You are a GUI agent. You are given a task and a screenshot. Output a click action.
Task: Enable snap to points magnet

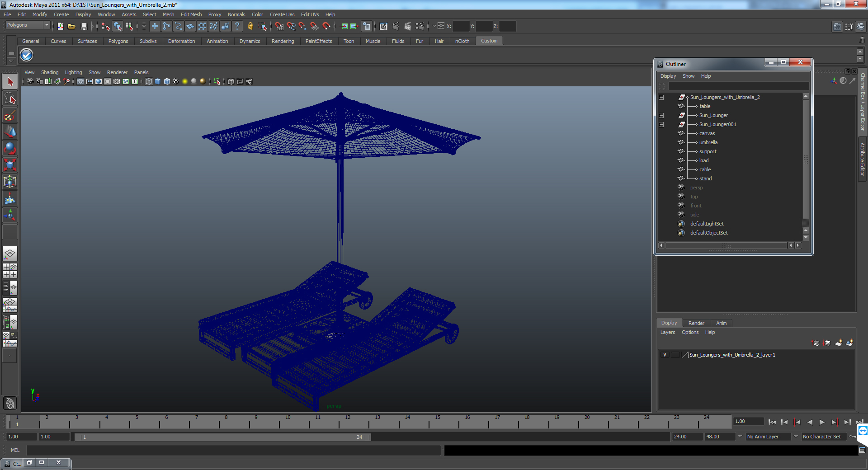tap(303, 26)
